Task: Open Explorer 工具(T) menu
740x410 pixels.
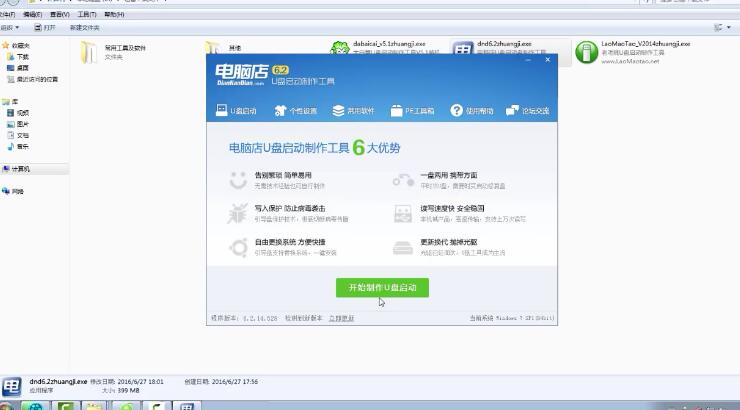Action: [87, 15]
